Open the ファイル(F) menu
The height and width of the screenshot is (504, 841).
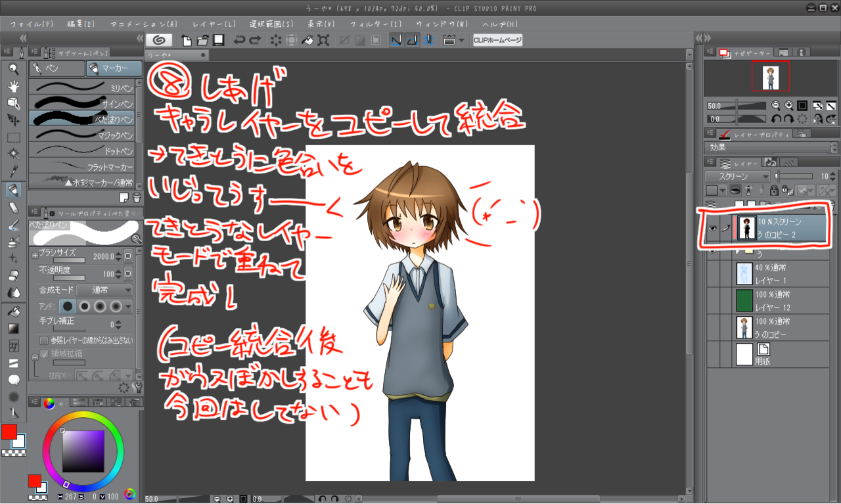tap(33, 24)
